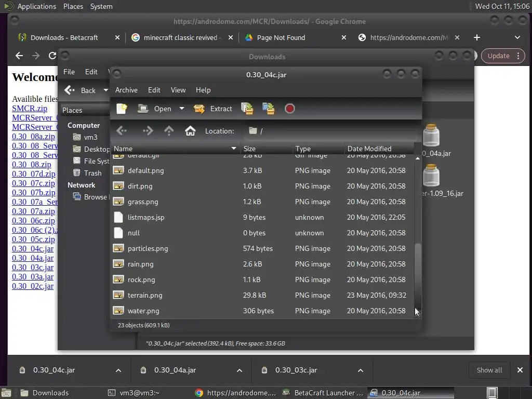Image resolution: width=532 pixels, height=399 pixels.
Task: Click the SMCR.zip download link
Action: click(30, 109)
